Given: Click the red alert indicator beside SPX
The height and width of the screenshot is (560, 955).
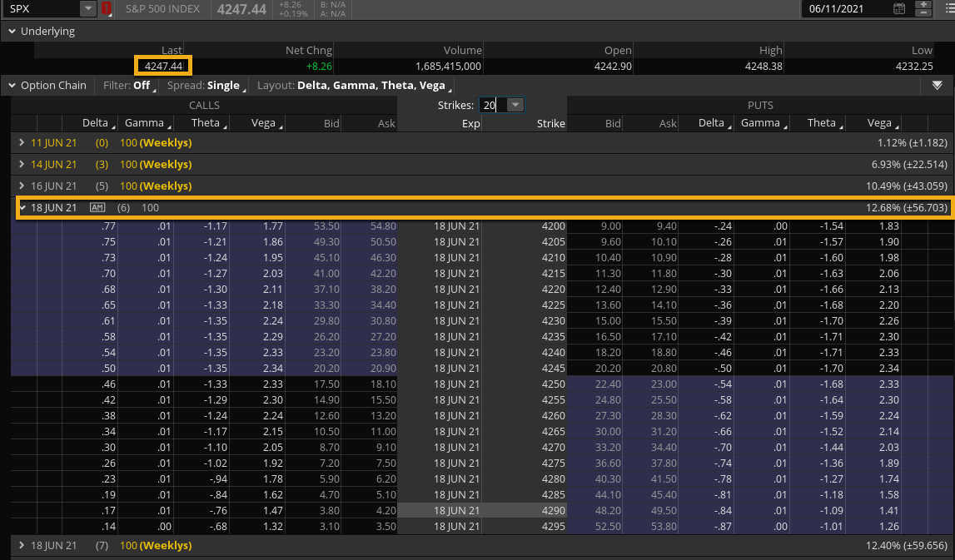Looking at the screenshot, I should [107, 9].
